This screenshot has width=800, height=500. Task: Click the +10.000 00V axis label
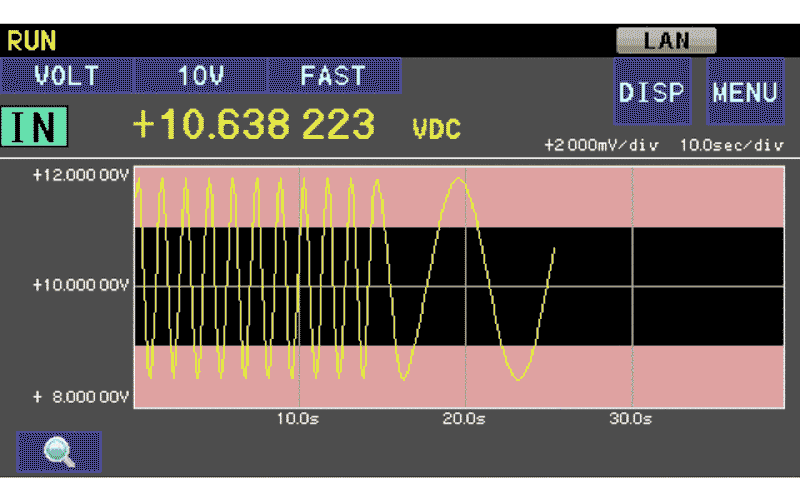click(x=81, y=285)
